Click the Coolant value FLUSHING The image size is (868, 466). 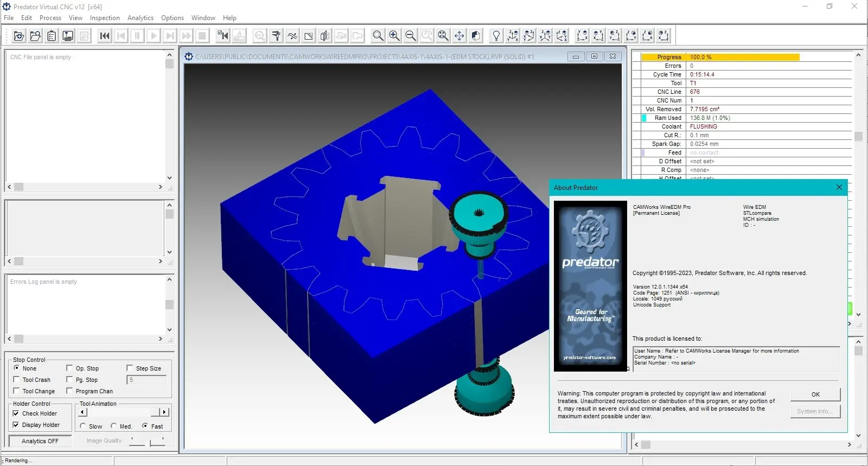click(x=704, y=126)
